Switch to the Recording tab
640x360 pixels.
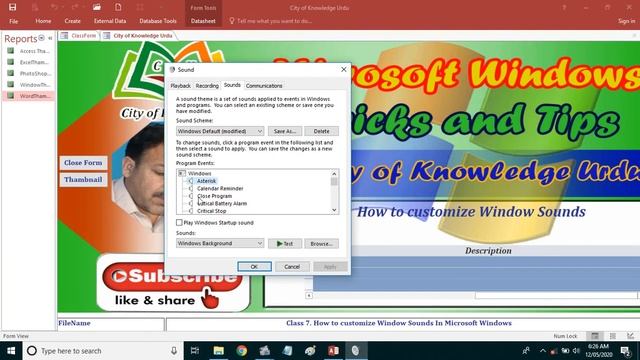click(207, 86)
